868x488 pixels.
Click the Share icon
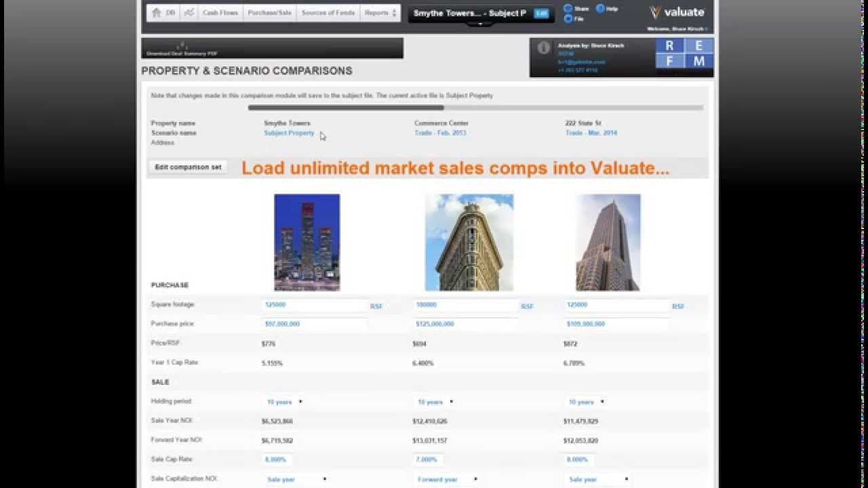pyautogui.click(x=568, y=9)
